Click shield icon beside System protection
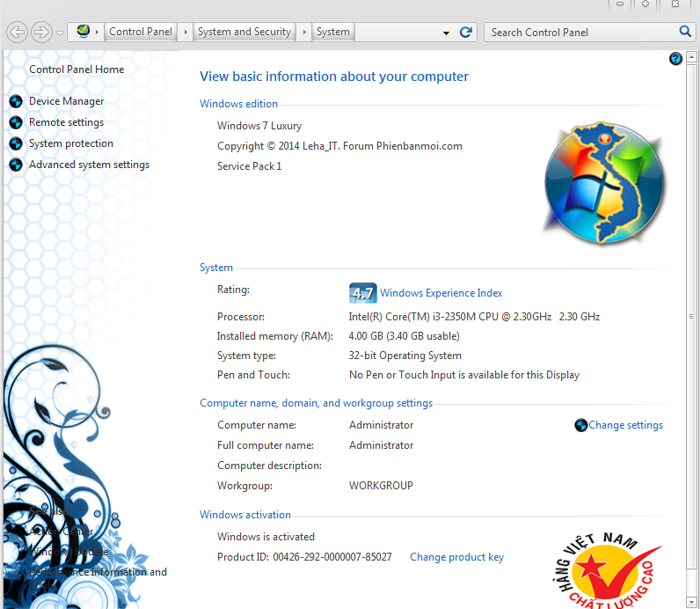 [16, 143]
